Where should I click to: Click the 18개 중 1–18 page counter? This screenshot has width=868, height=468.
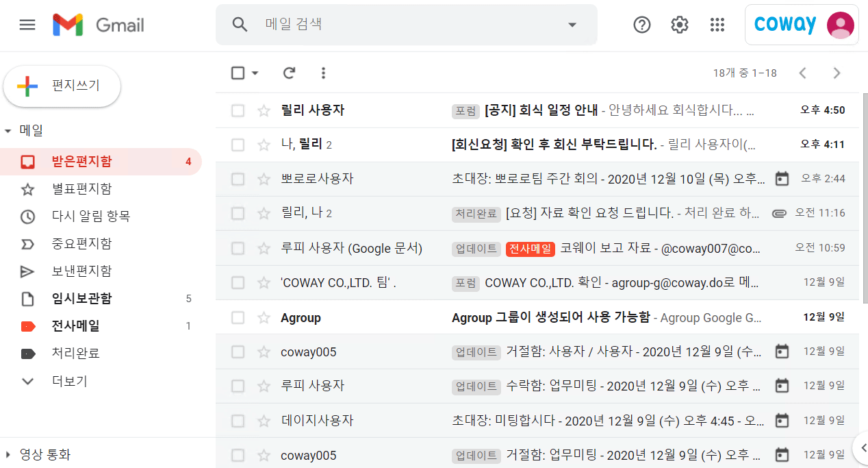[x=745, y=73]
